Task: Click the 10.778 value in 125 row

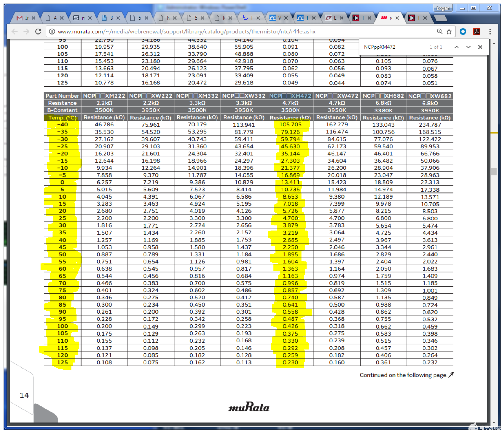Action: (x=104, y=83)
